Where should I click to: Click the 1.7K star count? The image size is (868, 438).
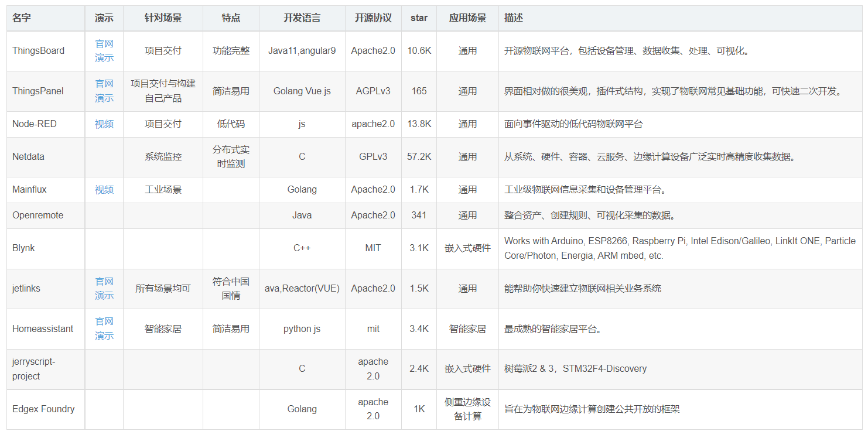pyautogui.click(x=419, y=190)
